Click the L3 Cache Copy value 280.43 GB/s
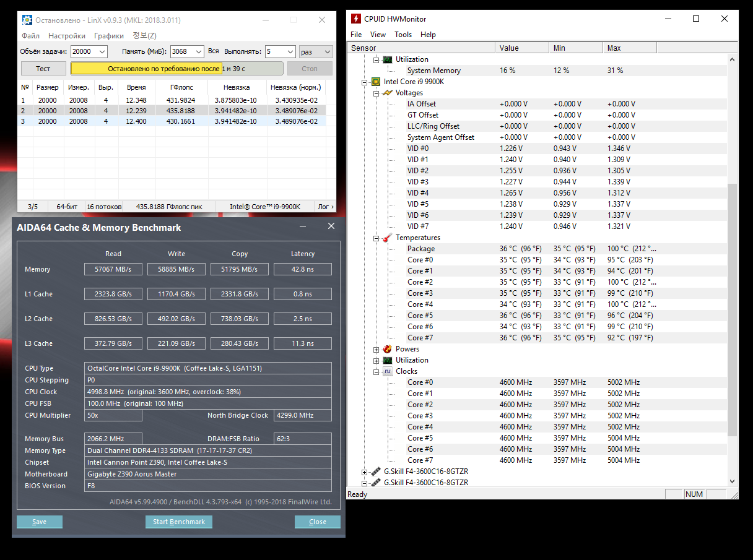Viewport: 753px width, 560px height. tap(240, 343)
